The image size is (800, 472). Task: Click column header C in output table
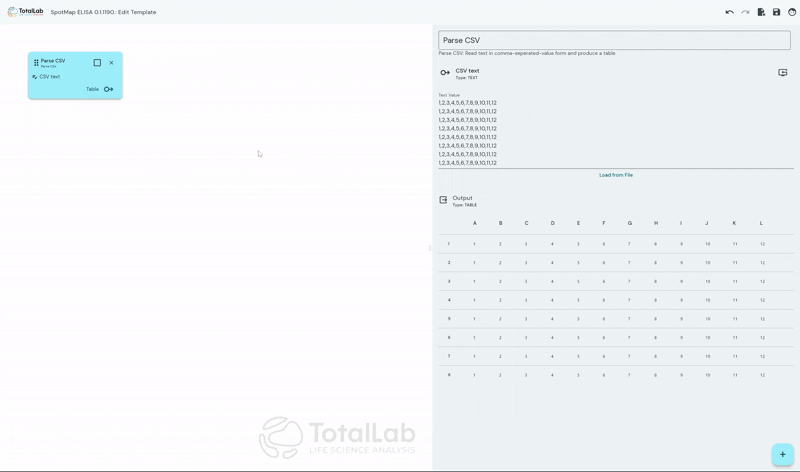pos(527,223)
